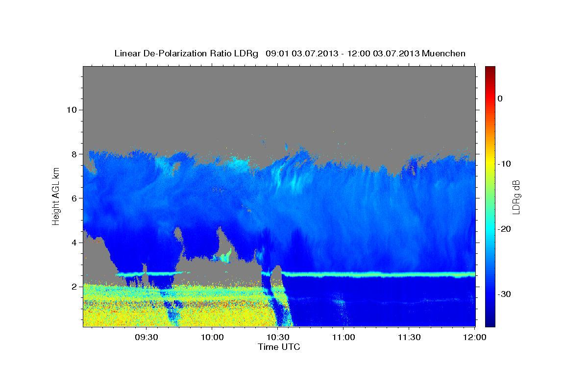588x392 pixels.
Task: Click the '10:00' time tick label
Action: pos(212,338)
